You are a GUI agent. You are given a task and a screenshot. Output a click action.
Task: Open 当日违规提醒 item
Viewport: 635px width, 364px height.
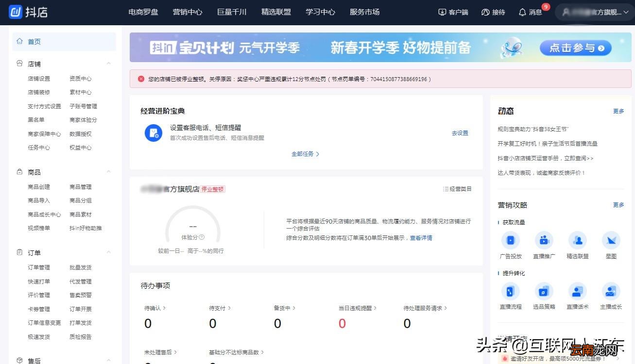(x=358, y=308)
